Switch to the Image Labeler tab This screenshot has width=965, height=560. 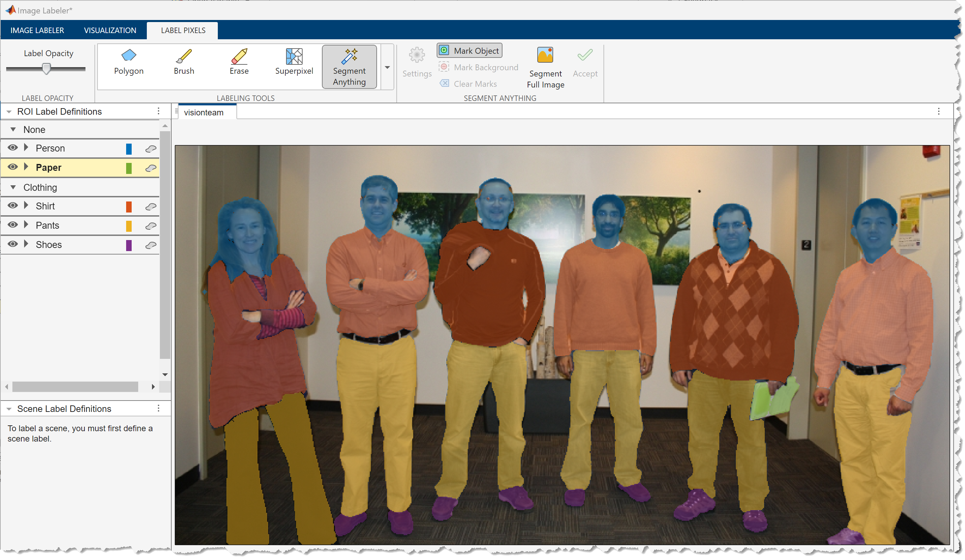37,30
